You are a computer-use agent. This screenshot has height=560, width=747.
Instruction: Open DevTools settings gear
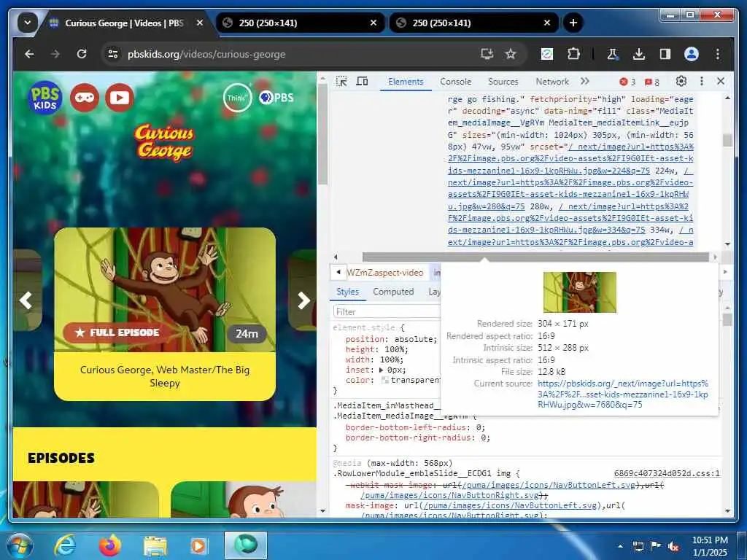(681, 82)
